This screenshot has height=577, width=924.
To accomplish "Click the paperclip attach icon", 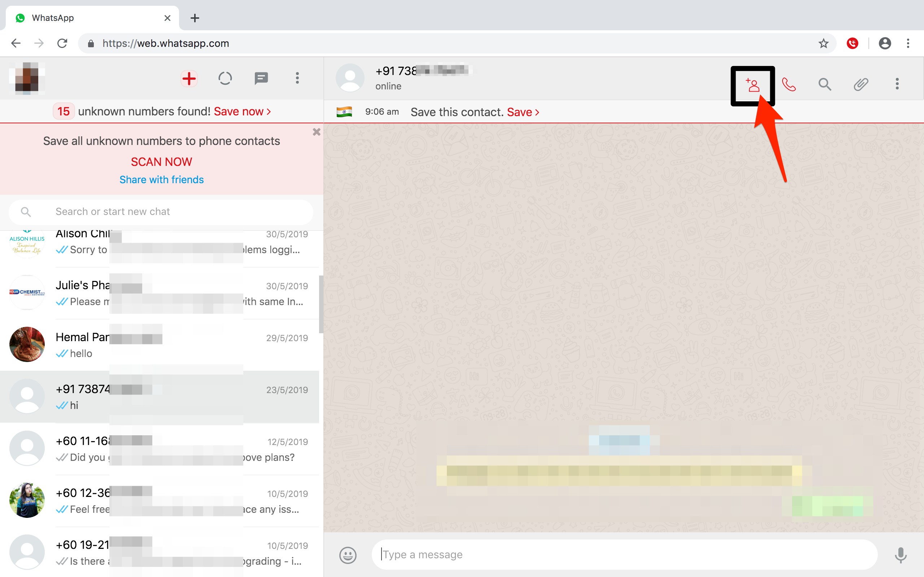I will pyautogui.click(x=860, y=84).
